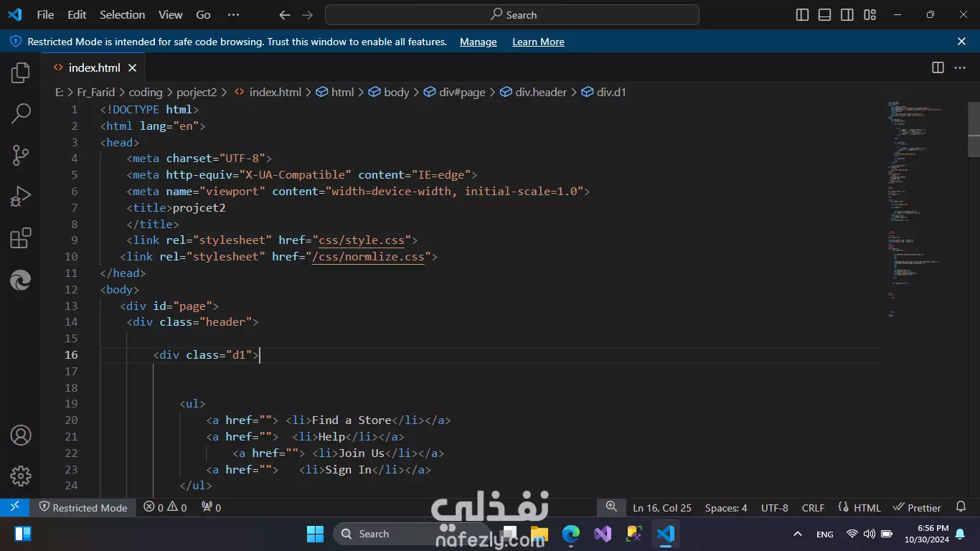980x551 pixels.
Task: Expand the body breadcrumb symbol
Action: (389, 92)
